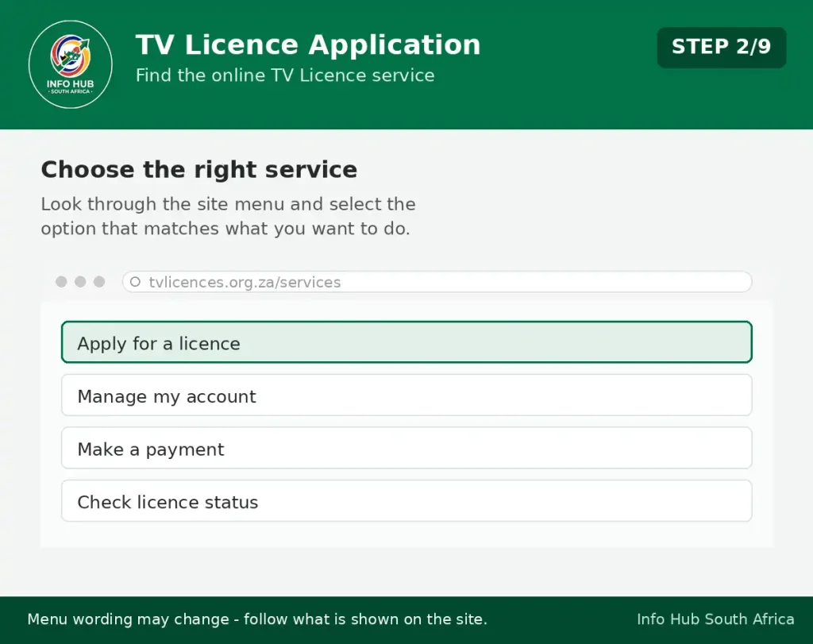This screenshot has width=813, height=644.
Task: Click the middle grey browser window dot
Action: pyautogui.click(x=80, y=282)
